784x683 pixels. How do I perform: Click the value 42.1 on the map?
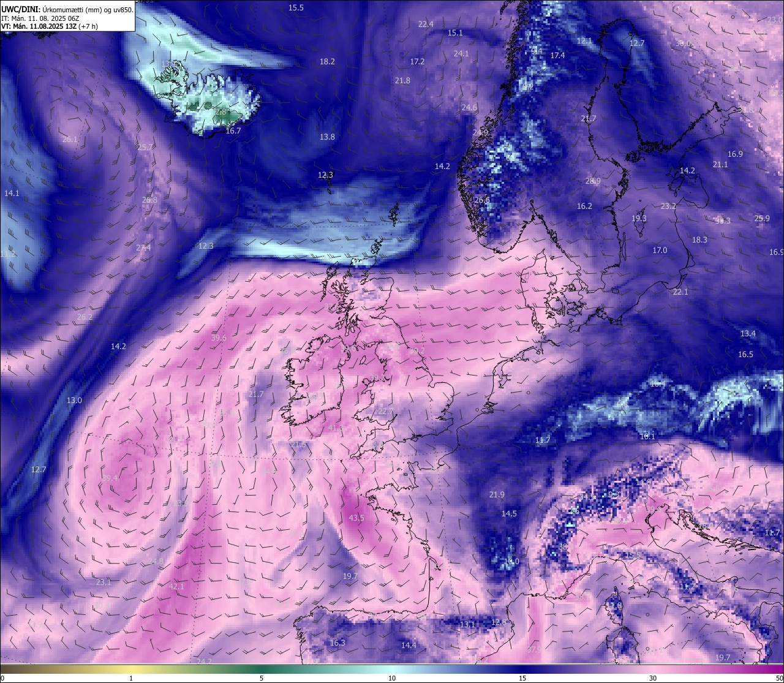pyautogui.click(x=176, y=586)
